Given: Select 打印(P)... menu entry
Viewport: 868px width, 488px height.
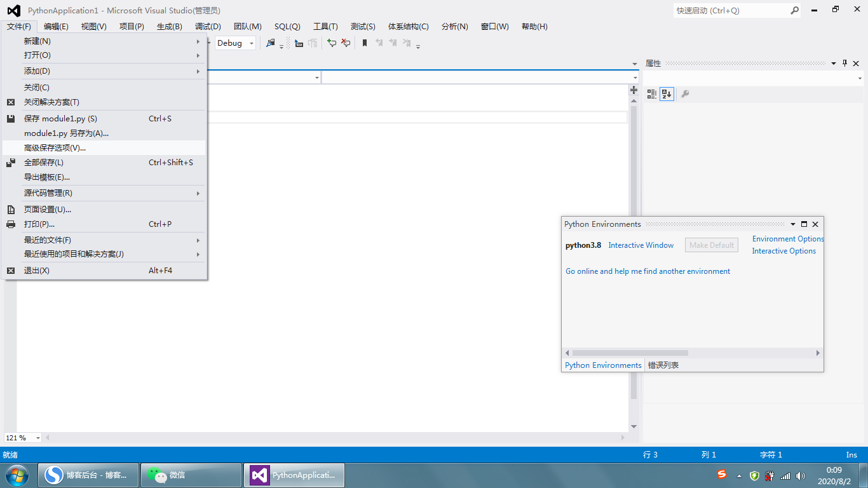Looking at the screenshot, I should point(104,224).
